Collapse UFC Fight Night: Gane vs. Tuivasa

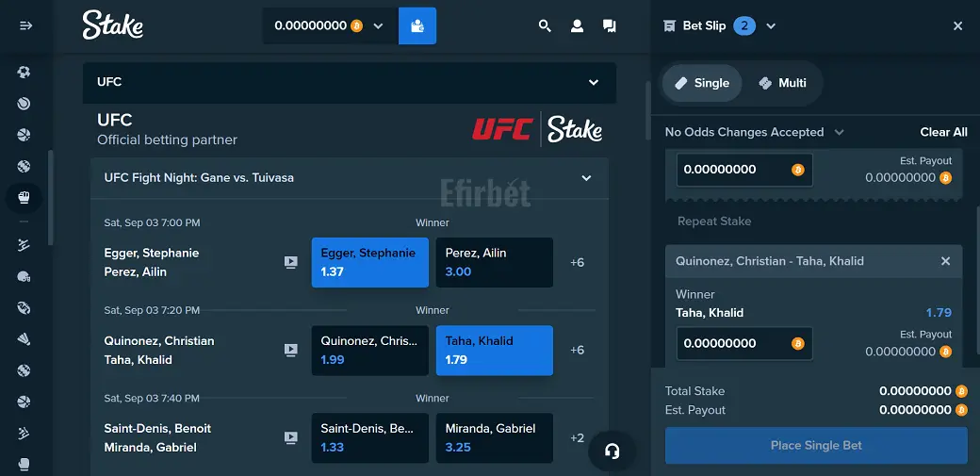tap(350, 178)
